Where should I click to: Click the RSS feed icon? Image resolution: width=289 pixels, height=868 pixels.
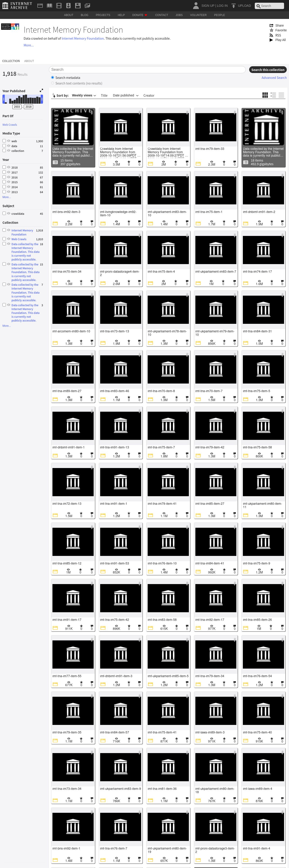coord(271,35)
